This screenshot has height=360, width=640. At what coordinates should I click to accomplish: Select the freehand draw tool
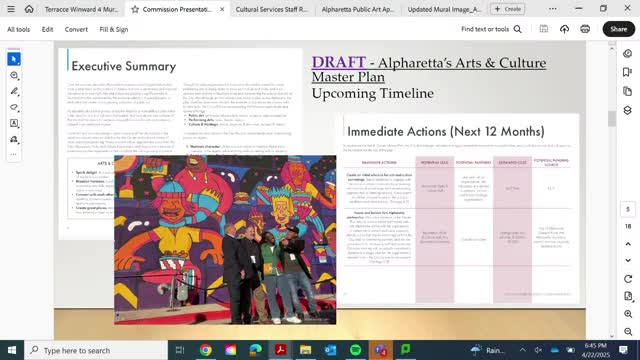click(x=14, y=107)
